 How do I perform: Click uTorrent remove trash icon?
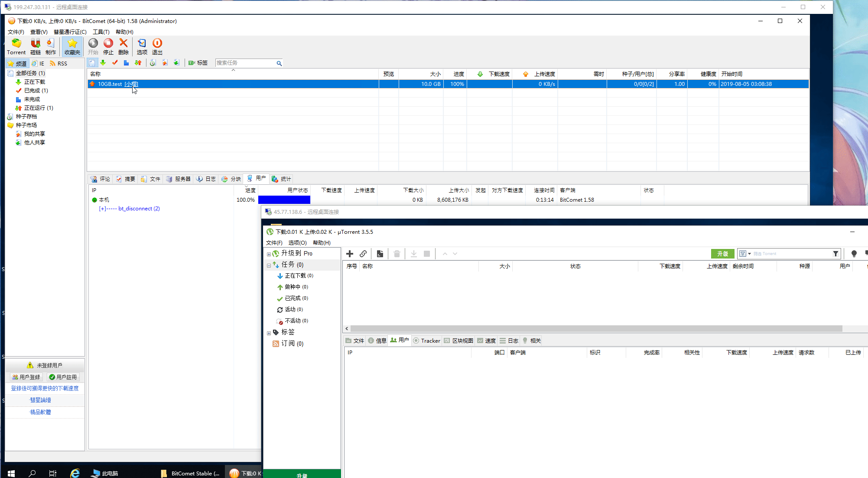click(x=397, y=254)
